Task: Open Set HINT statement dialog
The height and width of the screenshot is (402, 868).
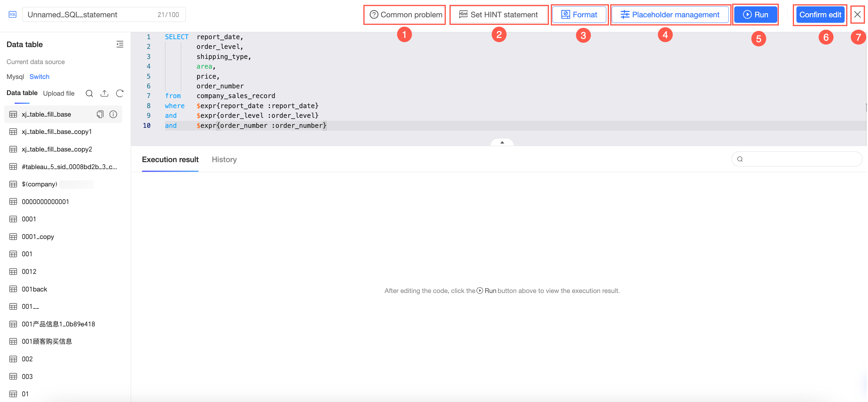Action: (x=498, y=15)
